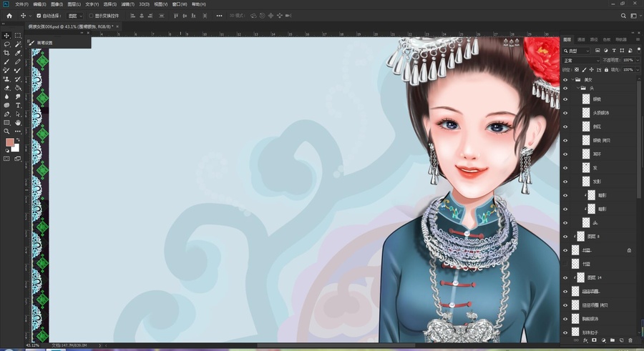644x351 pixels.
Task: Select the Rectangular Marquee tool
Action: (x=18, y=35)
